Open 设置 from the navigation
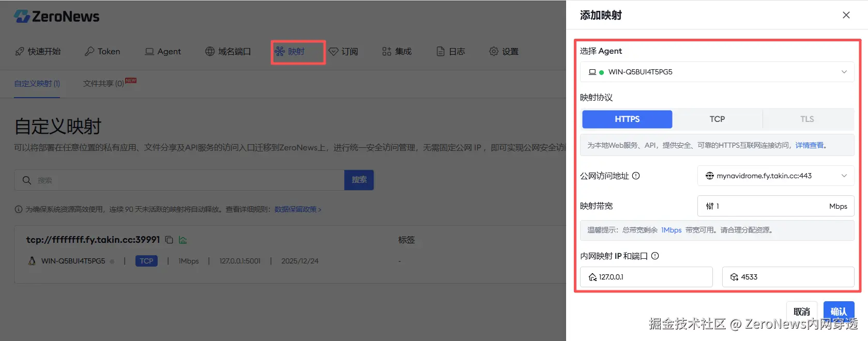This screenshot has height=341, width=868. pyautogui.click(x=504, y=51)
